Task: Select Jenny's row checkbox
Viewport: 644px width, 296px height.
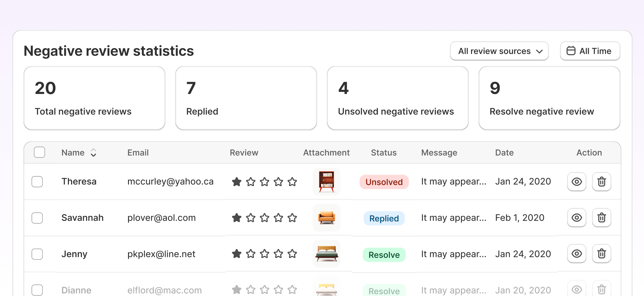Action: (37, 254)
